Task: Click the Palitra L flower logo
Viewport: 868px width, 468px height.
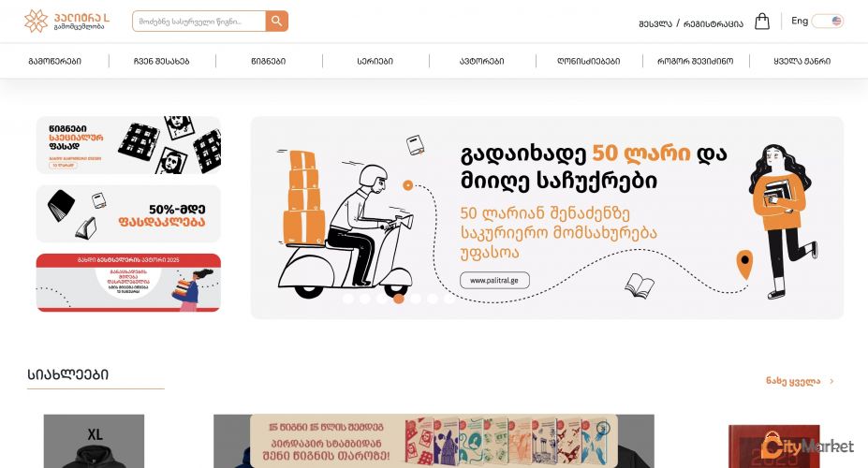Action: click(x=36, y=21)
